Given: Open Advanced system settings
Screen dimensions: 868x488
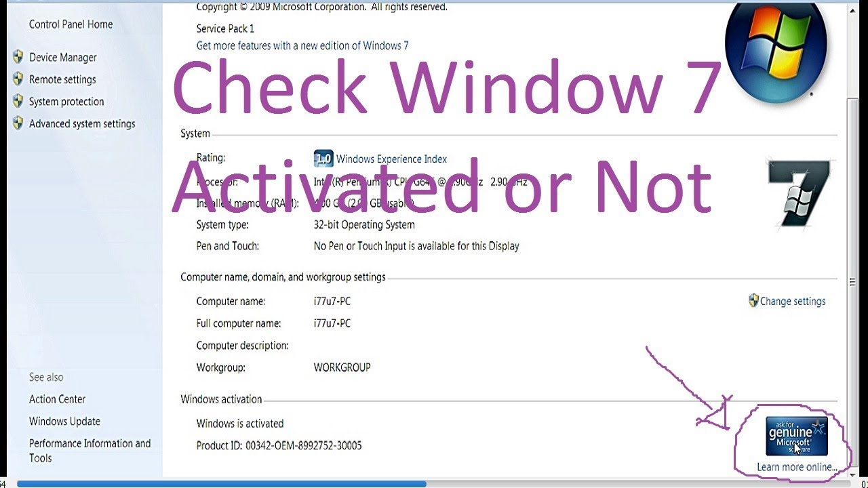Looking at the screenshot, I should click(82, 124).
